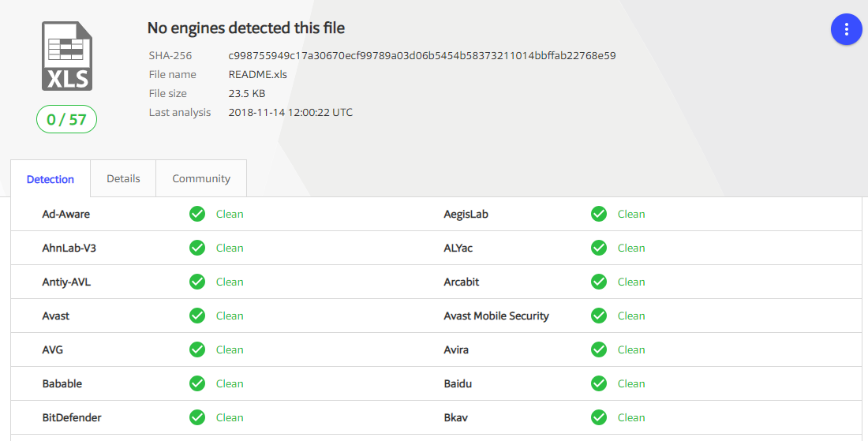Click the last analysis timestamp
The width and height of the screenshot is (868, 441).
pyautogui.click(x=290, y=112)
